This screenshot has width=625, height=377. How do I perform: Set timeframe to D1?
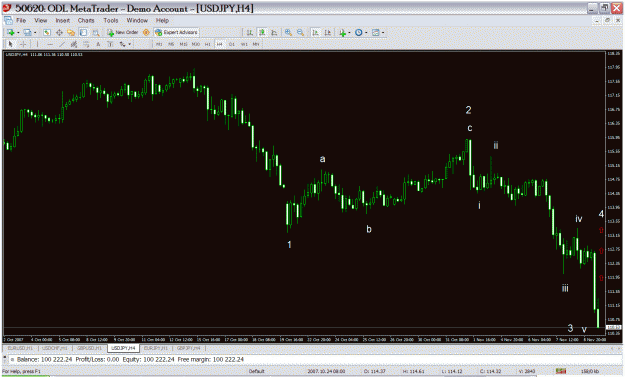click(x=232, y=44)
